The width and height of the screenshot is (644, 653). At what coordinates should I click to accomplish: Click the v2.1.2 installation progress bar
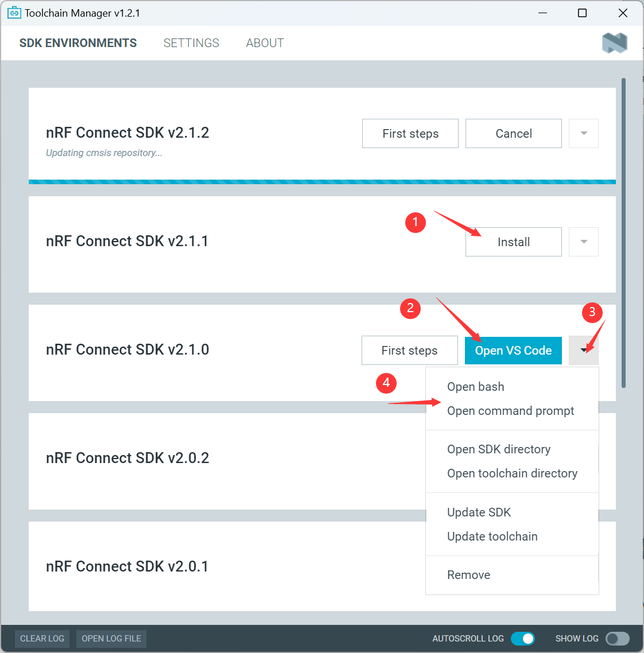click(322, 181)
